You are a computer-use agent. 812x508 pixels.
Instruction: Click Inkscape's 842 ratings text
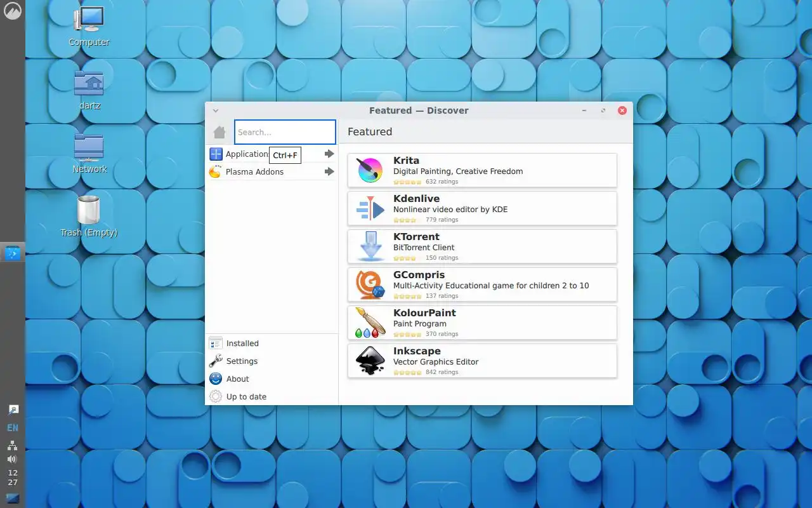click(x=442, y=372)
